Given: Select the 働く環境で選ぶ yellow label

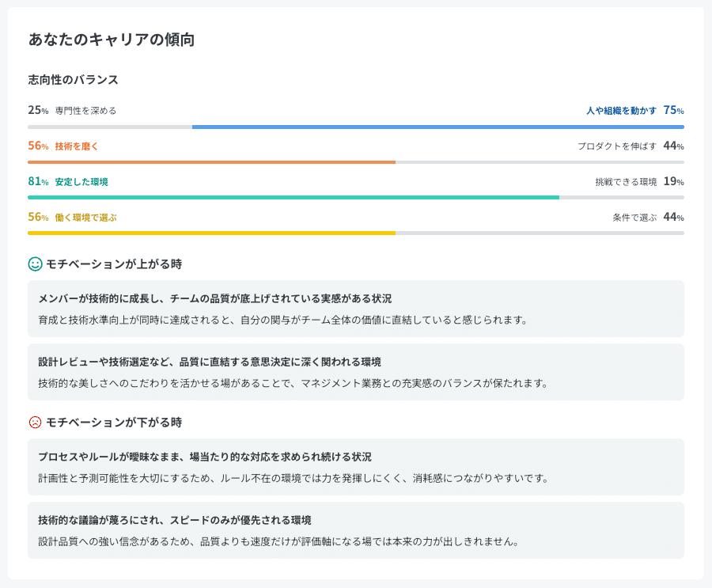Looking at the screenshot, I should (85, 218).
